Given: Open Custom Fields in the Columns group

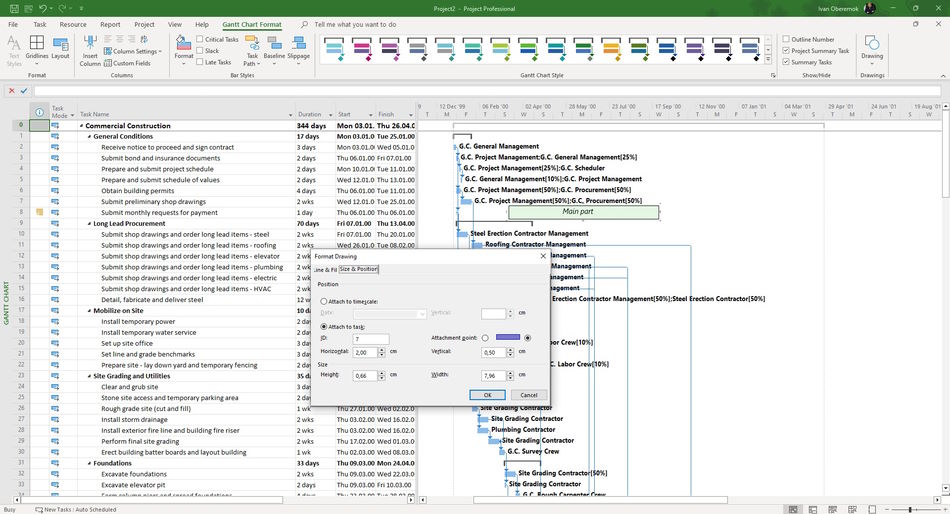Looking at the screenshot, I should pos(127,63).
